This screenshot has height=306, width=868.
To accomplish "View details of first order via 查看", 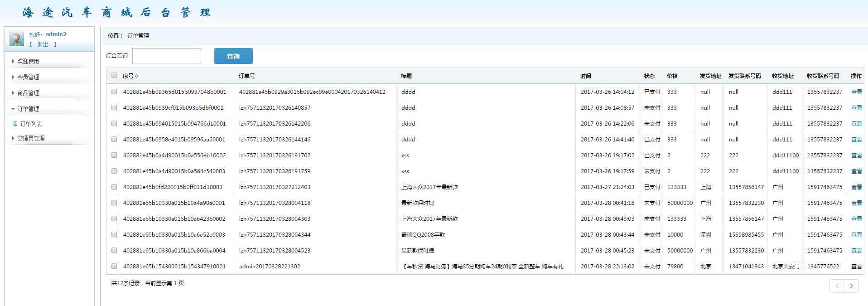I will tap(856, 92).
